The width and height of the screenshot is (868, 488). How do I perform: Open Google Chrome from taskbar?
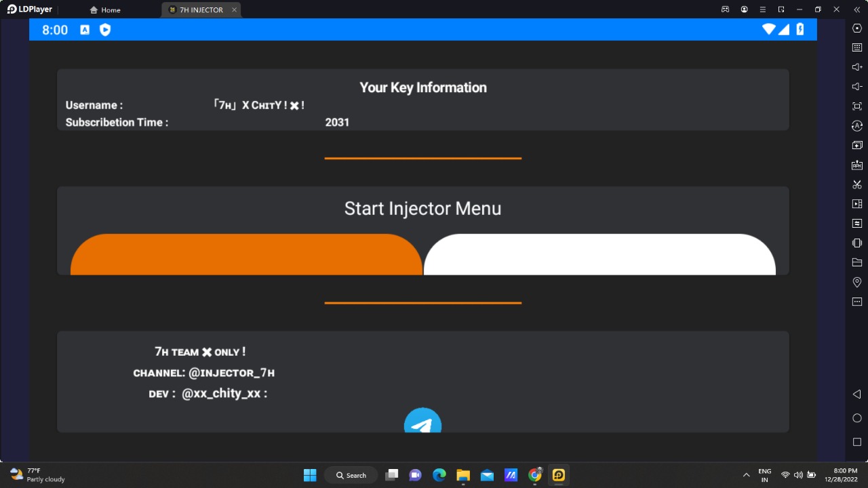[x=535, y=475]
